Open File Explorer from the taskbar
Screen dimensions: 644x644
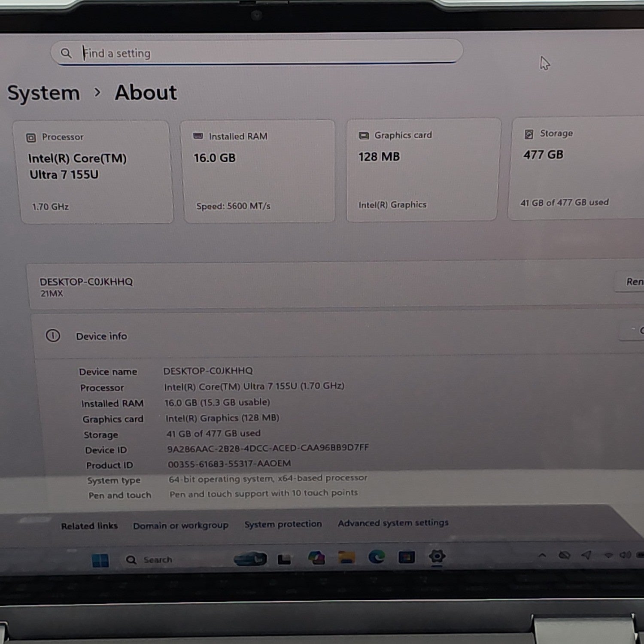[346, 557]
